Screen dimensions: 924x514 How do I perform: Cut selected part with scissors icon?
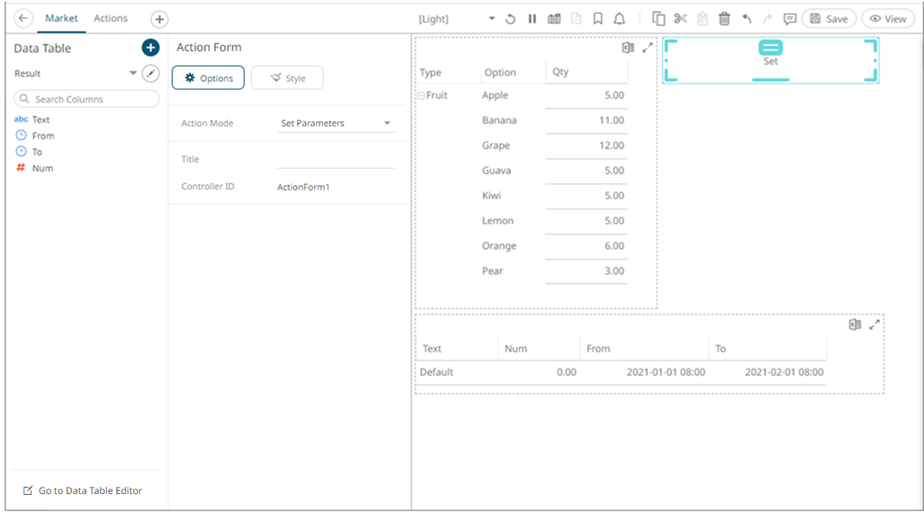681,19
